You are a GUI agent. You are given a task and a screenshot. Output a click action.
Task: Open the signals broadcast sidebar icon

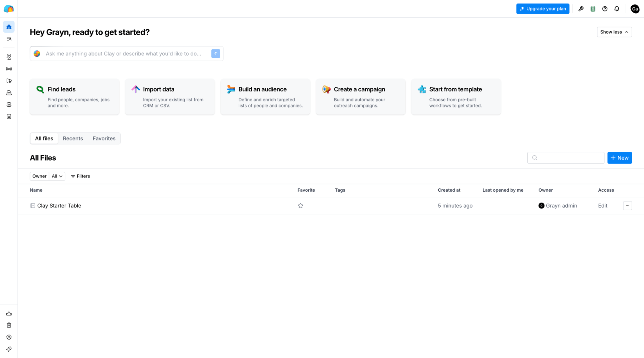click(x=9, y=69)
